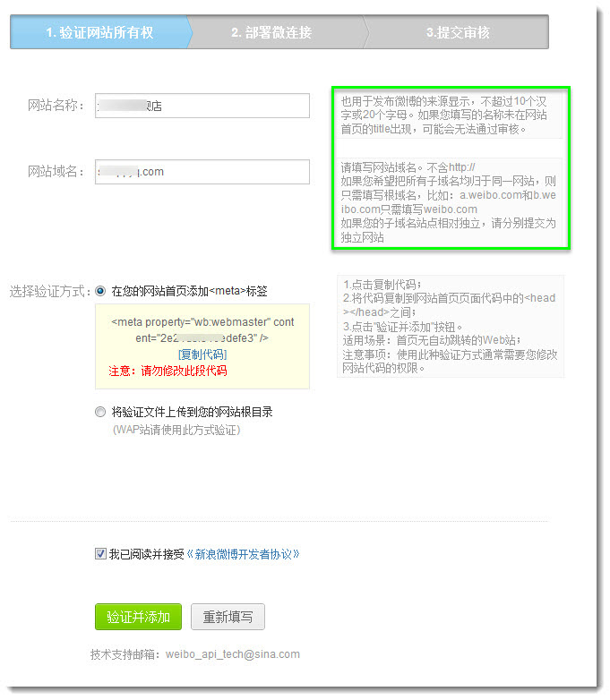Go to step 2 部署微连接
This screenshot has width=610, height=700.
click(271, 33)
